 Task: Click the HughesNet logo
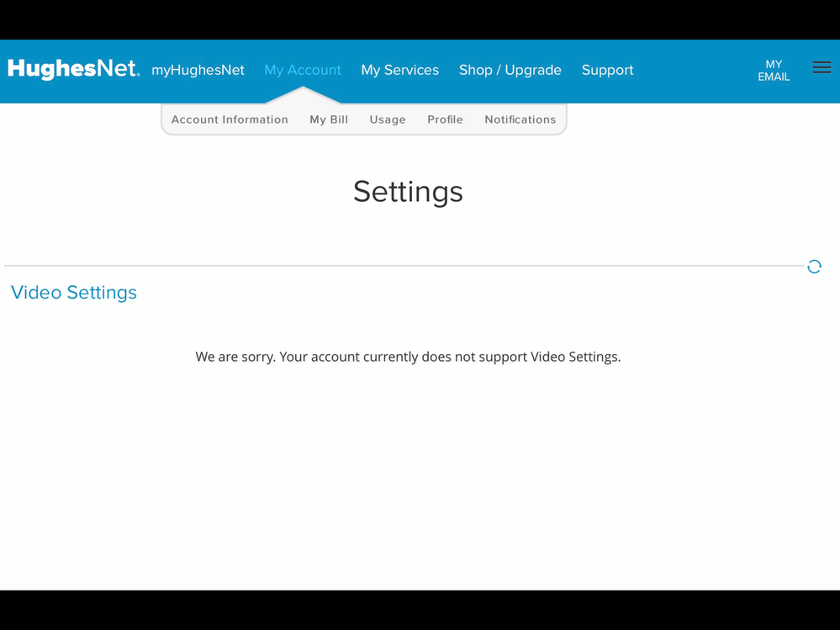[74, 69]
